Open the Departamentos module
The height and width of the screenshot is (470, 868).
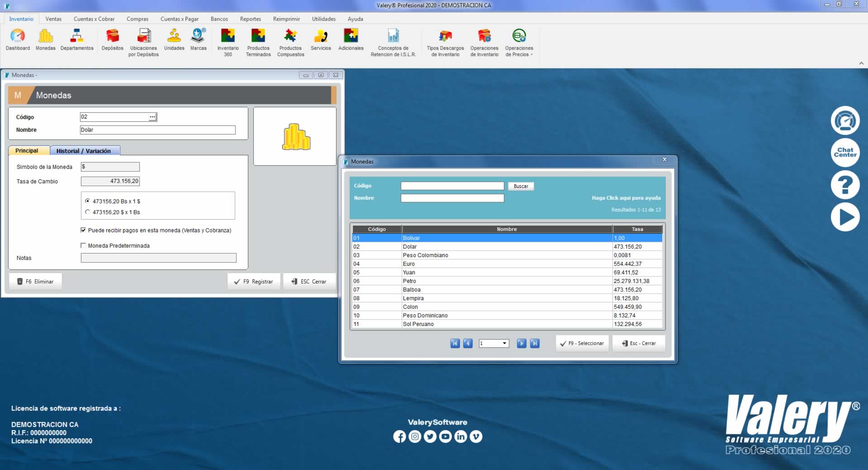pos(77,40)
